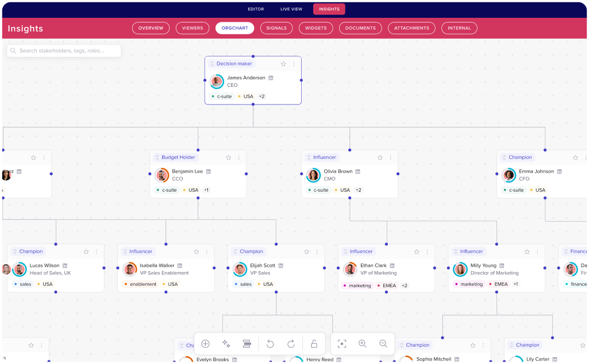
Task: Click the zoom out magnifier icon
Action: click(x=383, y=344)
